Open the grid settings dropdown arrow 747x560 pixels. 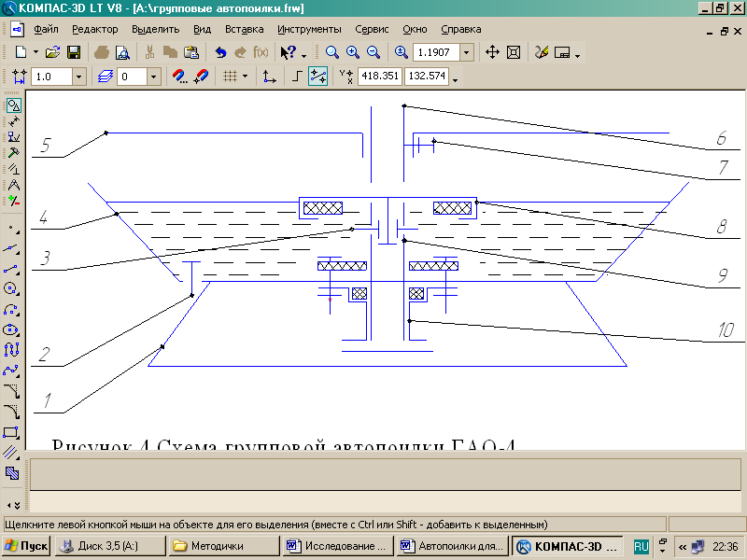point(245,77)
